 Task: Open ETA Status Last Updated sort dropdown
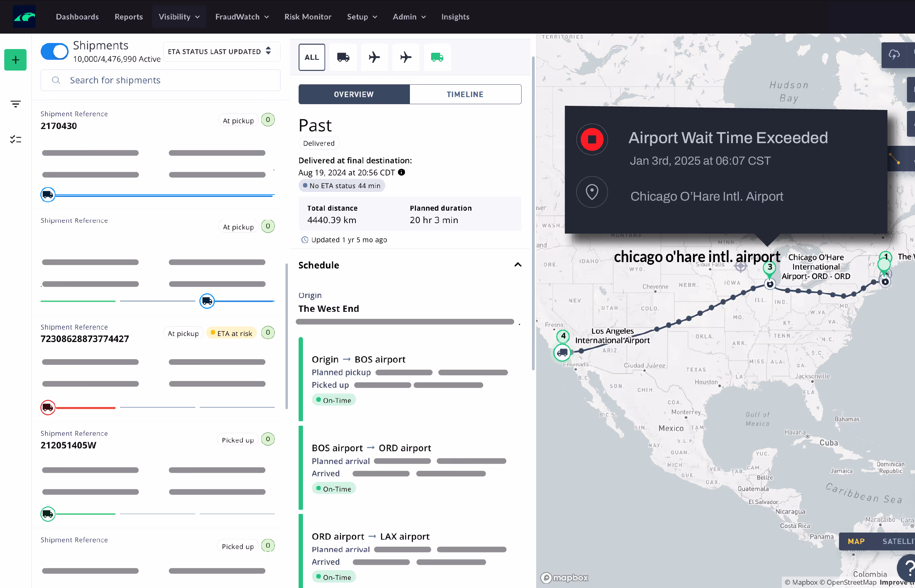click(x=221, y=51)
